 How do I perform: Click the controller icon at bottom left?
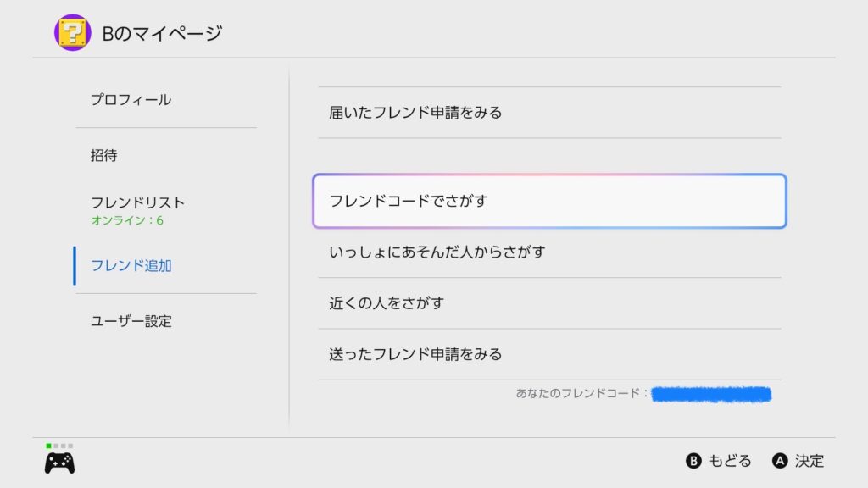click(58, 463)
